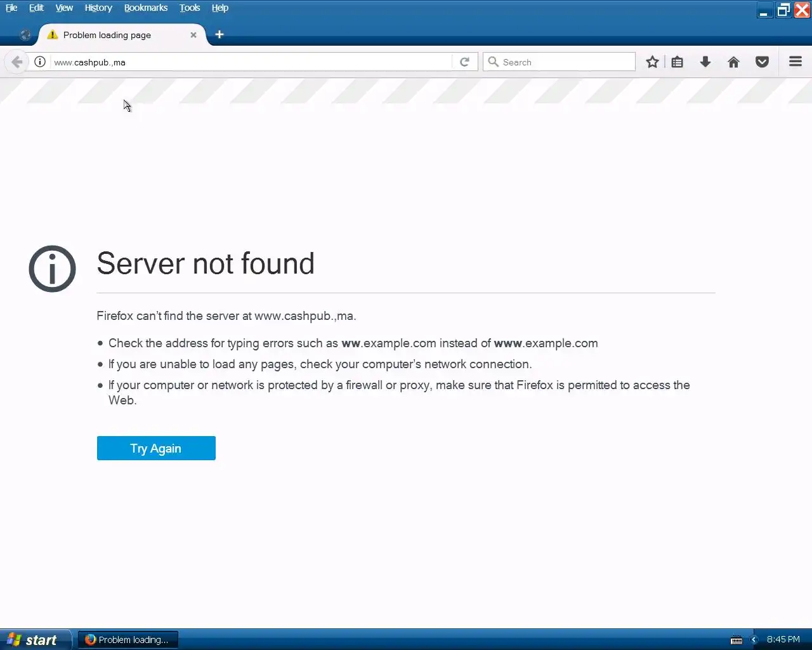Reload the page with the refresh icon
The width and height of the screenshot is (812, 650).
tap(464, 62)
